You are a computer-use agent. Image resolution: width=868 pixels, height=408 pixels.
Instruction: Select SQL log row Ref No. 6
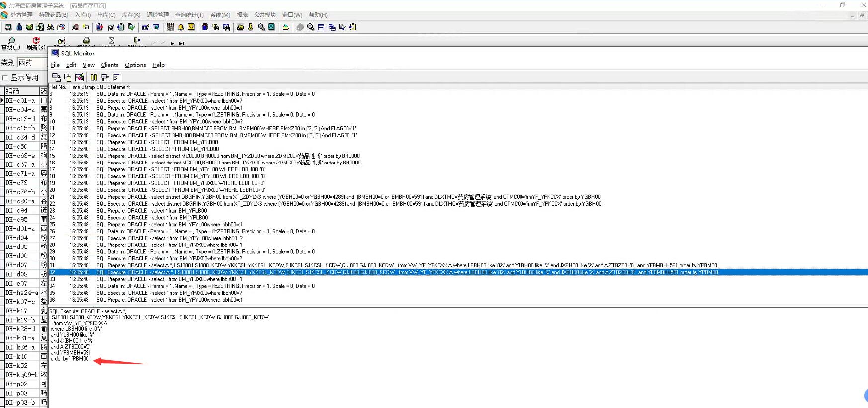point(458,94)
